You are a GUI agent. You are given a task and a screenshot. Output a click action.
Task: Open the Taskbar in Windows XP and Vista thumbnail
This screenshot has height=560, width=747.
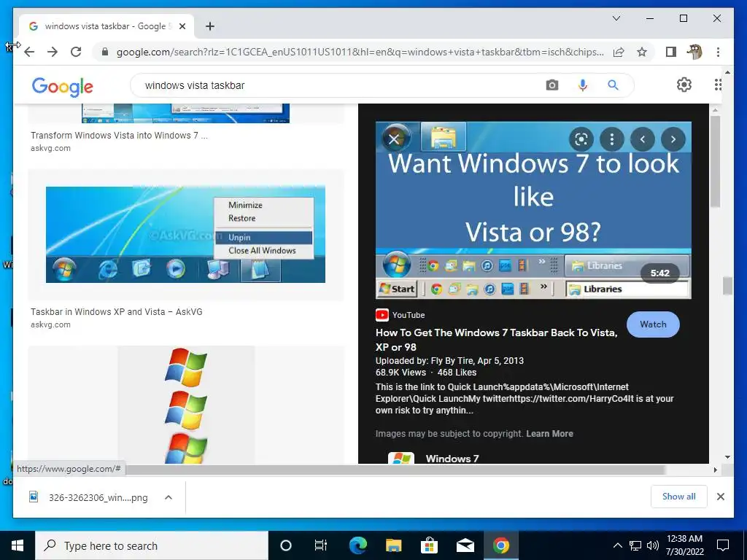click(185, 234)
